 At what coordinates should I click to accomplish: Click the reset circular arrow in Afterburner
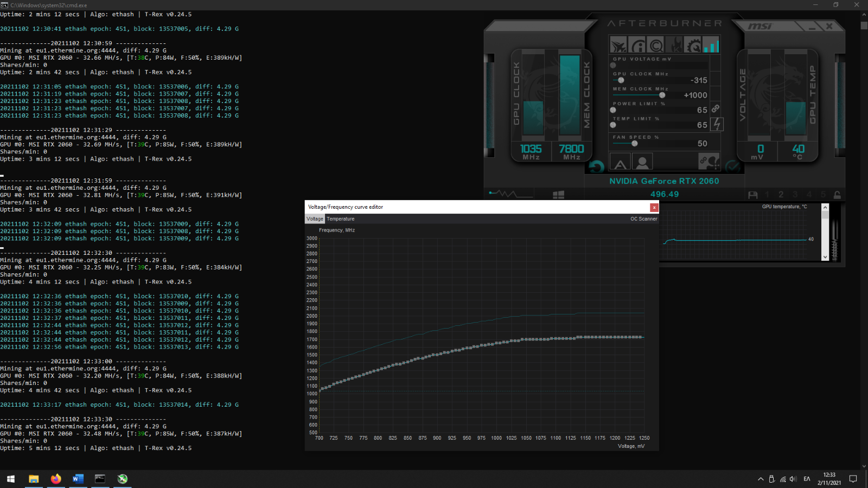point(596,167)
